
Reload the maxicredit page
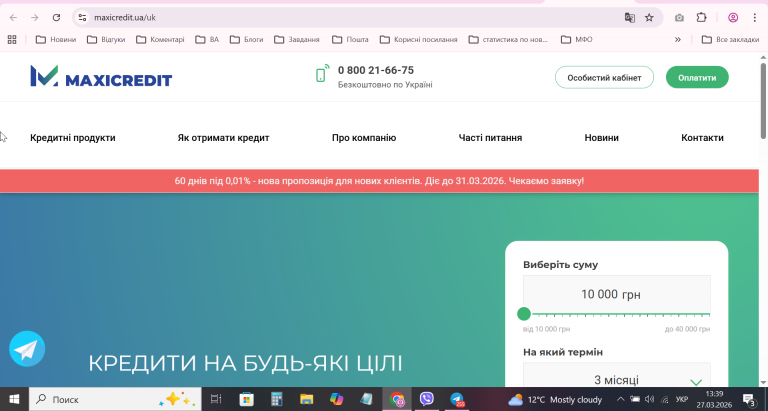click(x=56, y=18)
